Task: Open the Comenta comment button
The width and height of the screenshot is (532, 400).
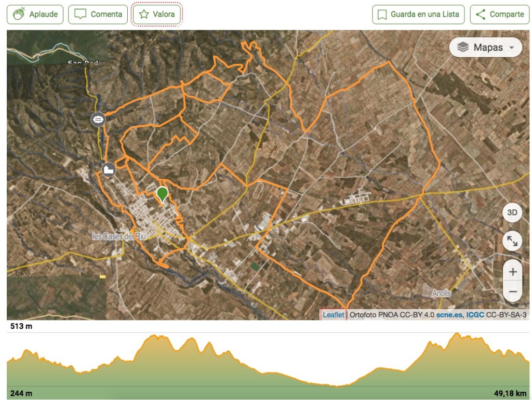Action: (98, 15)
